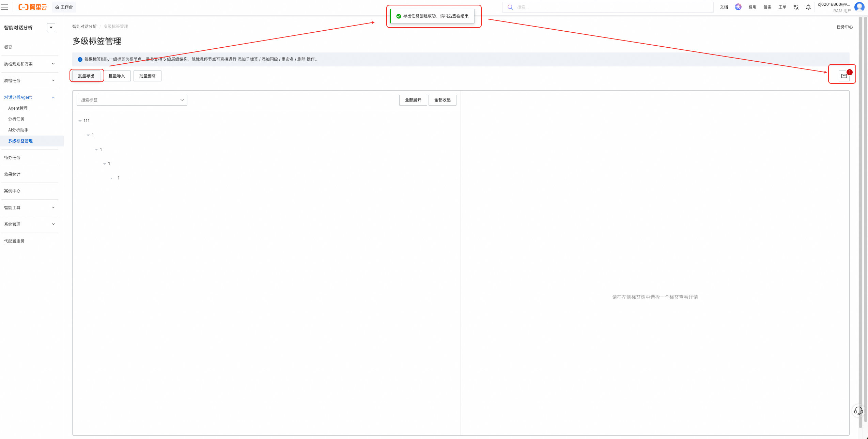Select the tree label 111
Screen dimensions: 868x439
[x=87, y=121]
